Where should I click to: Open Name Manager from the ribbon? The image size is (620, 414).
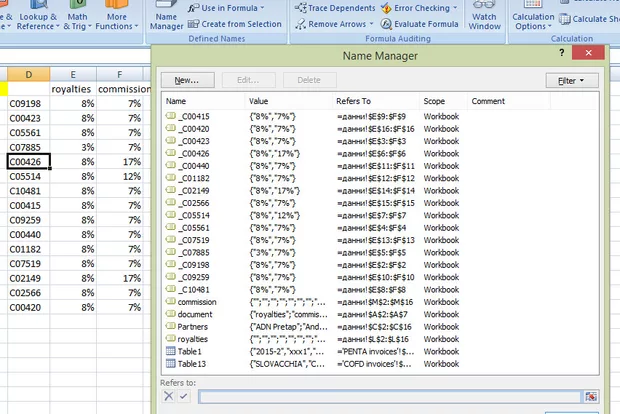(x=168, y=17)
